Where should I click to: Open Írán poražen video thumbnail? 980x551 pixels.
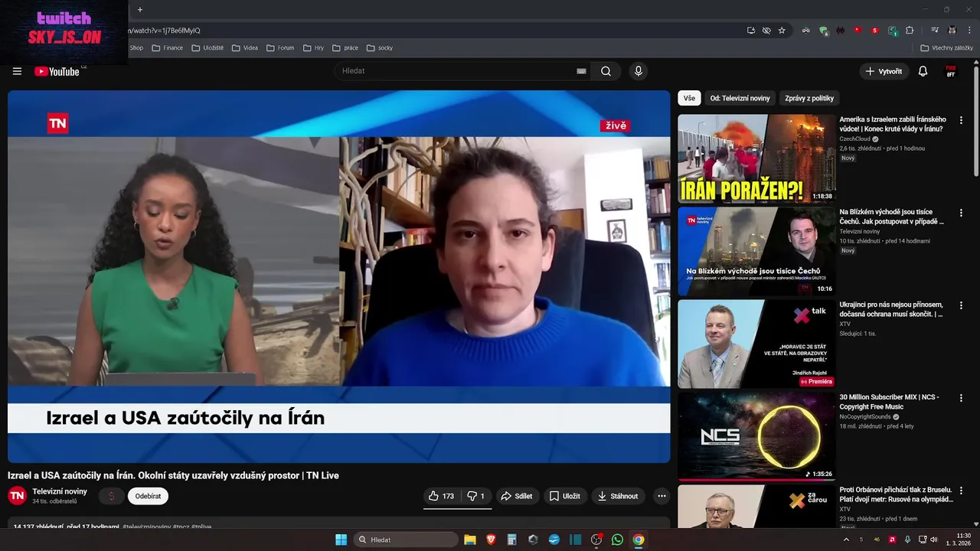click(x=756, y=158)
